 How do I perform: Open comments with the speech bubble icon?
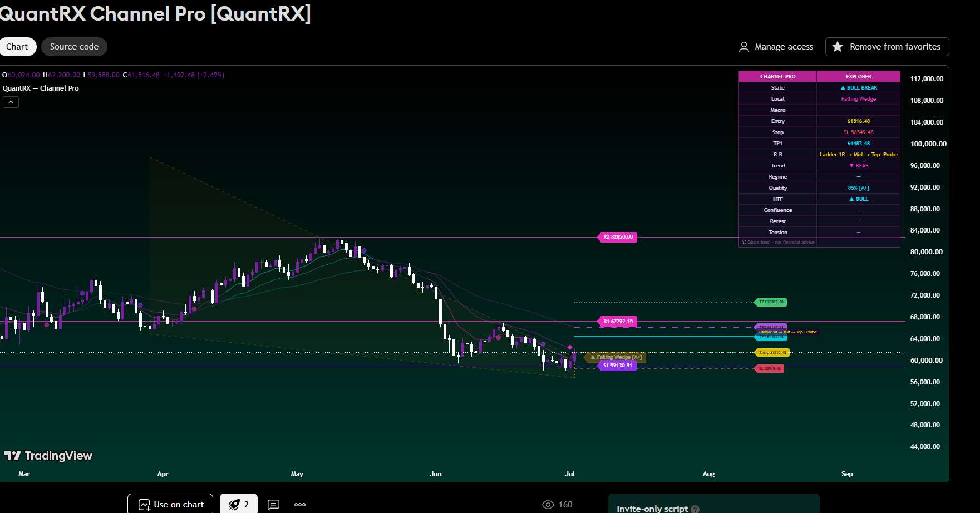coord(274,504)
